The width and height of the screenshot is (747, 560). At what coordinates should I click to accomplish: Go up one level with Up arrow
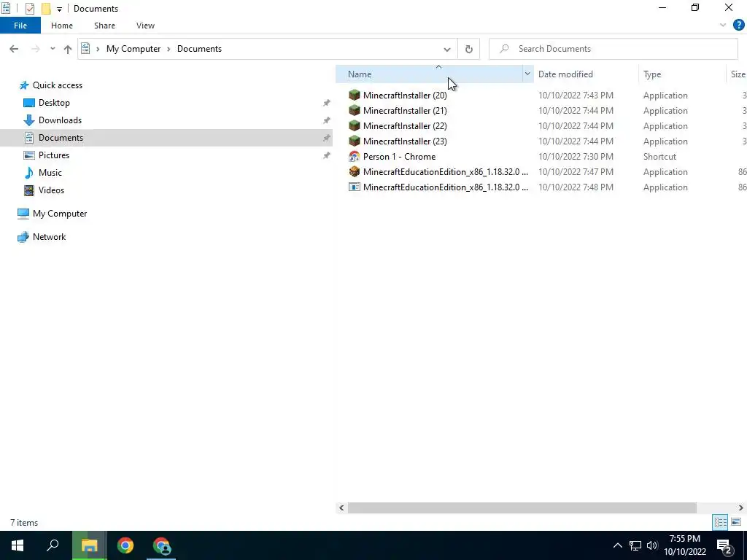pos(68,49)
